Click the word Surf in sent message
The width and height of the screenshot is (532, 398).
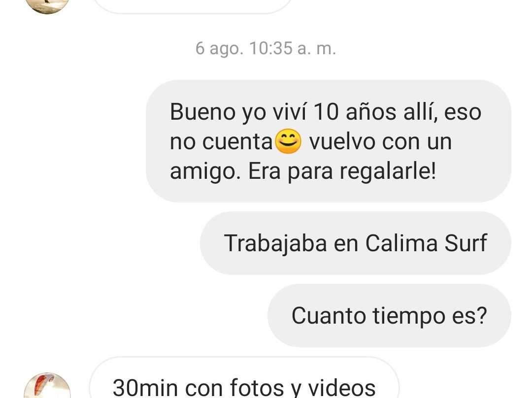465,243
